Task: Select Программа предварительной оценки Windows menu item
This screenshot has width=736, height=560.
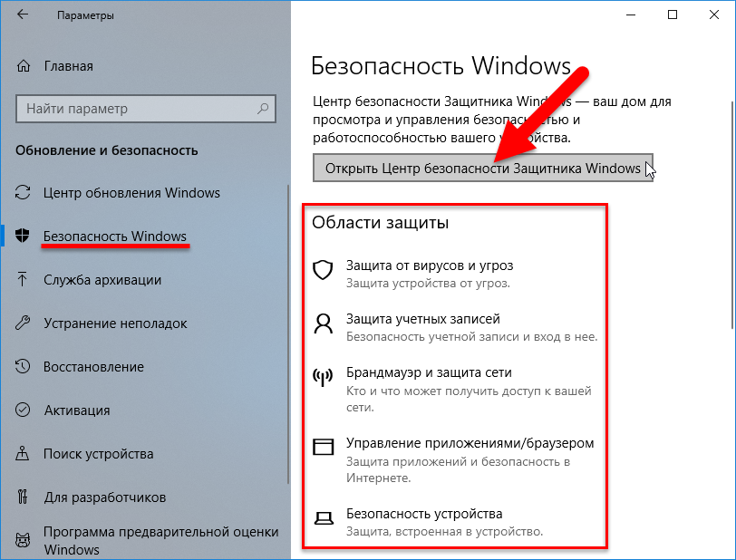Action: click(x=146, y=541)
